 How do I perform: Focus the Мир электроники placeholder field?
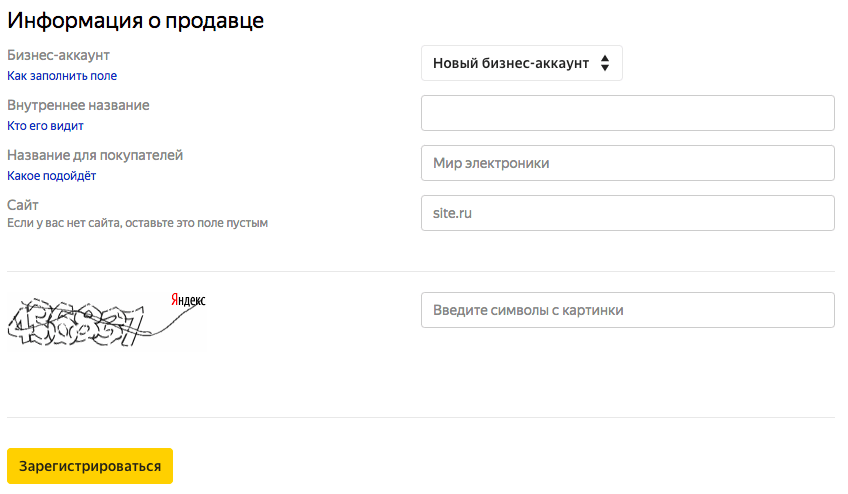628,163
